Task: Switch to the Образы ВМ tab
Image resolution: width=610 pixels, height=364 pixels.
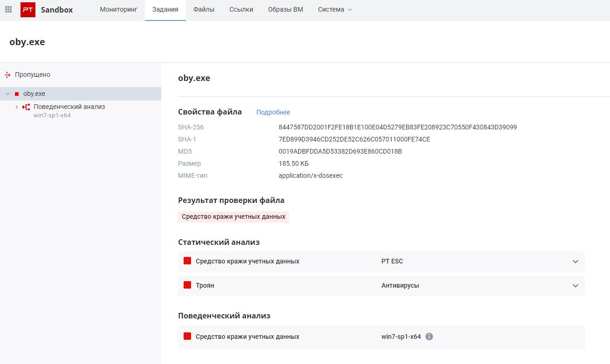Action: tap(286, 9)
